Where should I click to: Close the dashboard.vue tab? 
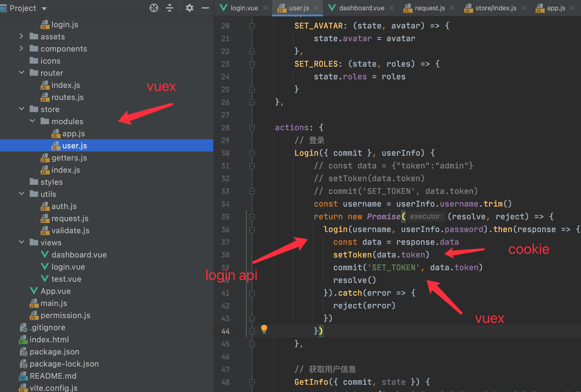click(x=391, y=8)
